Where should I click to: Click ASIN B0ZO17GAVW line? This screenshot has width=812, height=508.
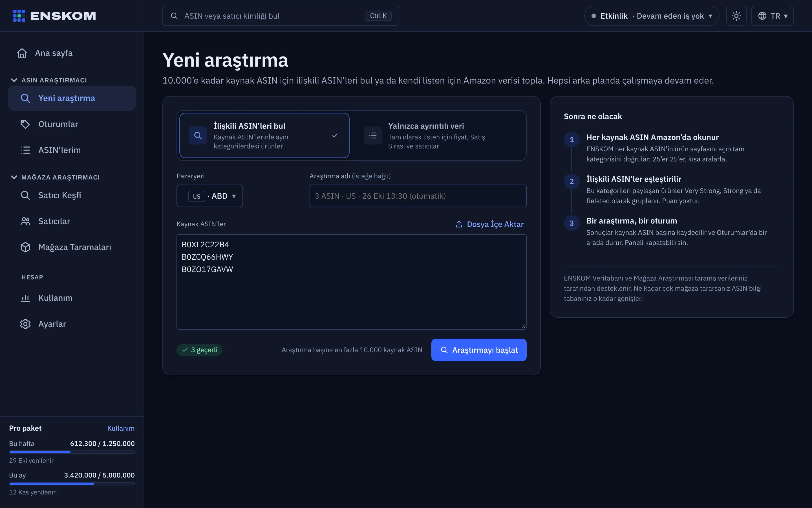pyautogui.click(x=207, y=270)
